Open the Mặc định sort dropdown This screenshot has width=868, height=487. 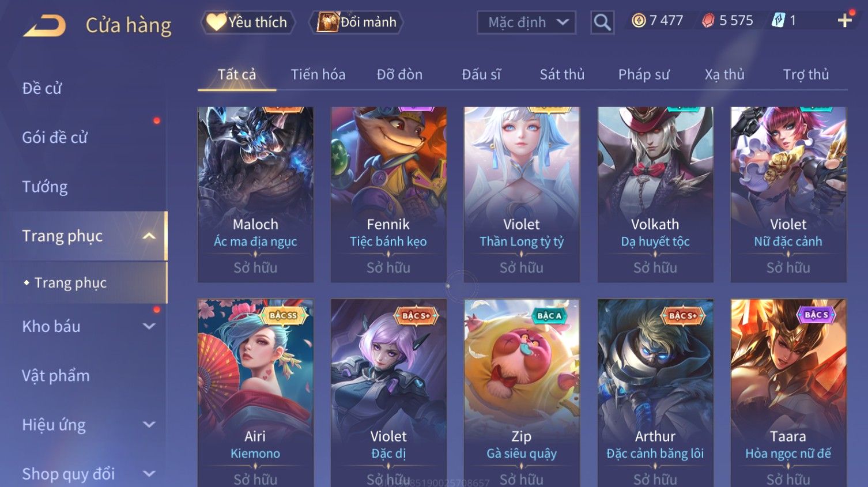(x=526, y=22)
